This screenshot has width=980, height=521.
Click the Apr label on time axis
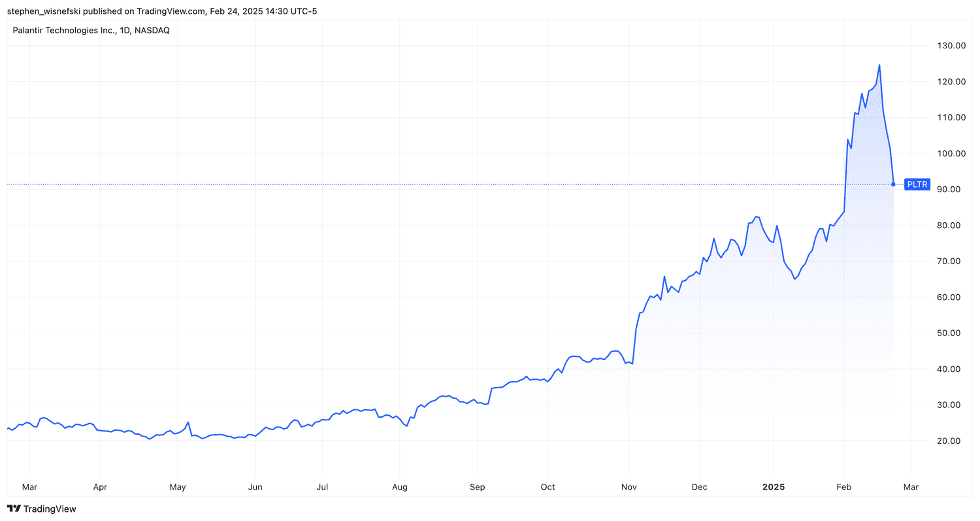101,487
